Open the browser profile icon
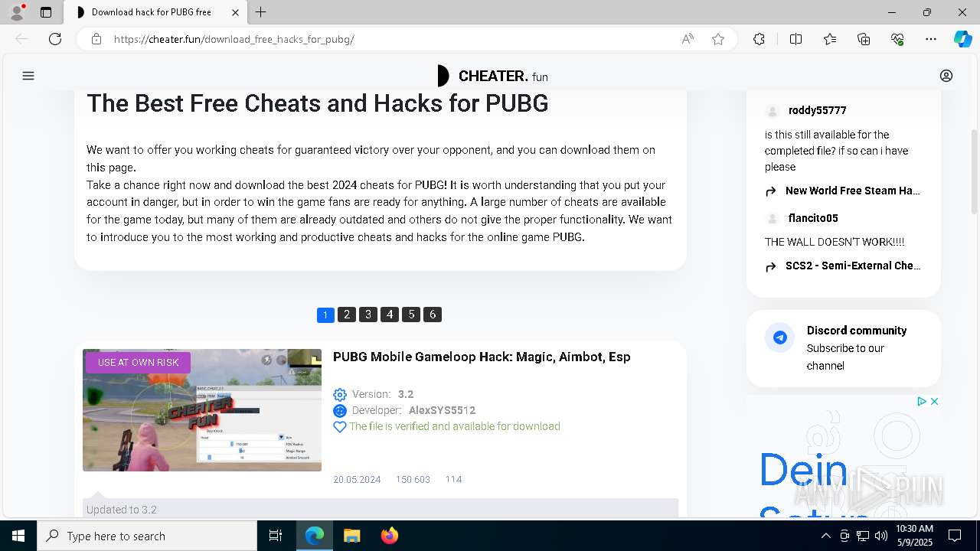The image size is (980, 551). [x=17, y=12]
